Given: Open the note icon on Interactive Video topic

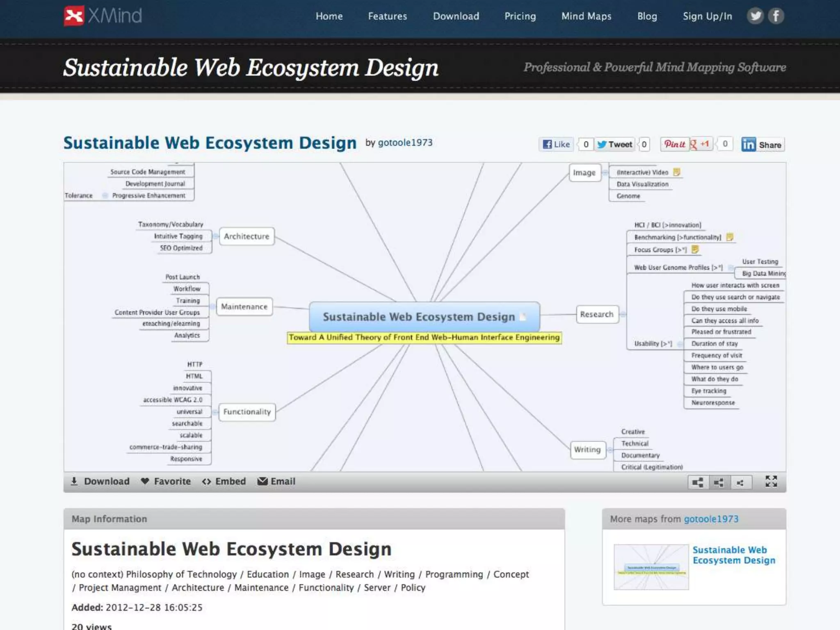Looking at the screenshot, I should [x=677, y=172].
